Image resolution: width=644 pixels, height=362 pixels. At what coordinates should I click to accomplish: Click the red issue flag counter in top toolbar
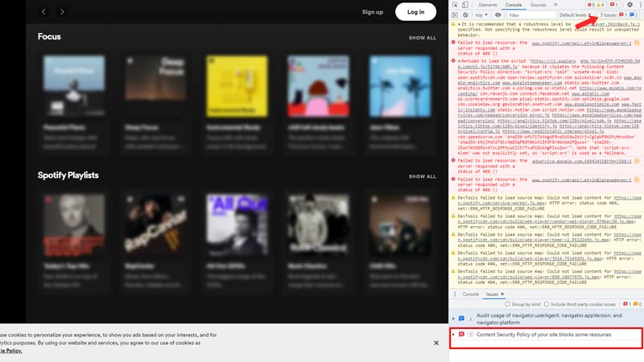click(x=613, y=5)
